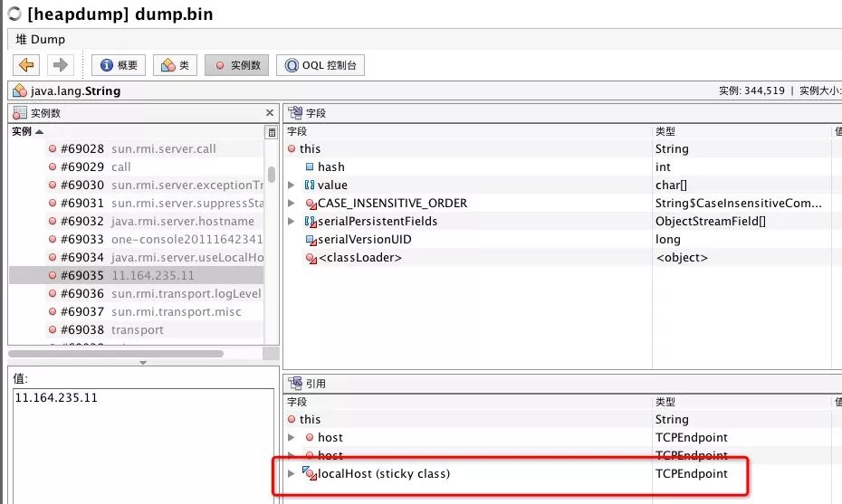The image size is (842, 504).
Task: Click the serialPersistentFields array icon
Action: tap(311, 222)
